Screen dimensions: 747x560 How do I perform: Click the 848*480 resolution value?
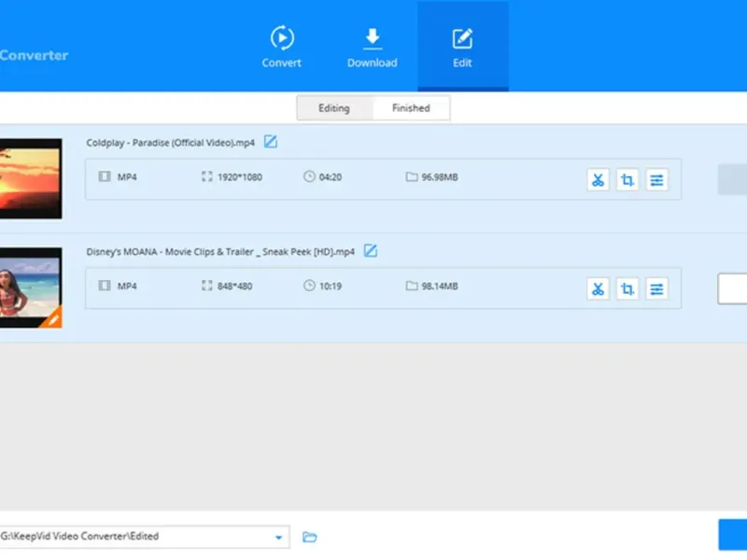coord(235,287)
